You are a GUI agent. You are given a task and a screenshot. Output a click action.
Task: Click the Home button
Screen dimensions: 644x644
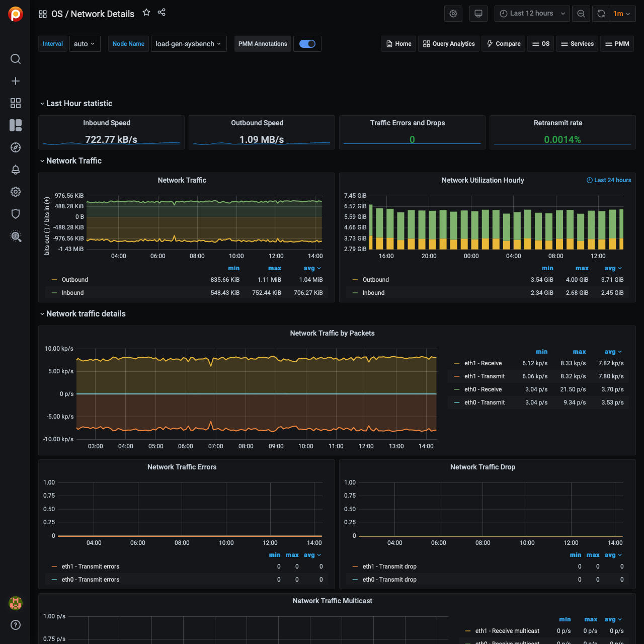(398, 44)
